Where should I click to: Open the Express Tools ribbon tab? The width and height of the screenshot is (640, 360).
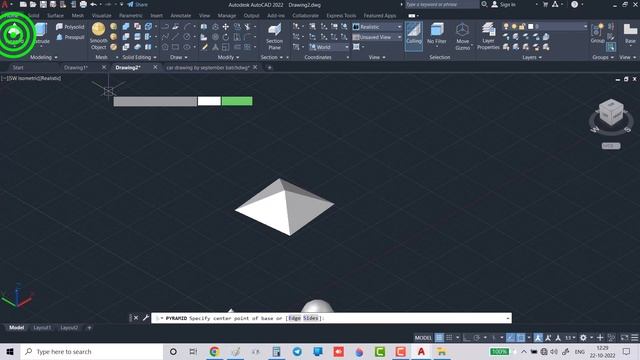[341, 16]
